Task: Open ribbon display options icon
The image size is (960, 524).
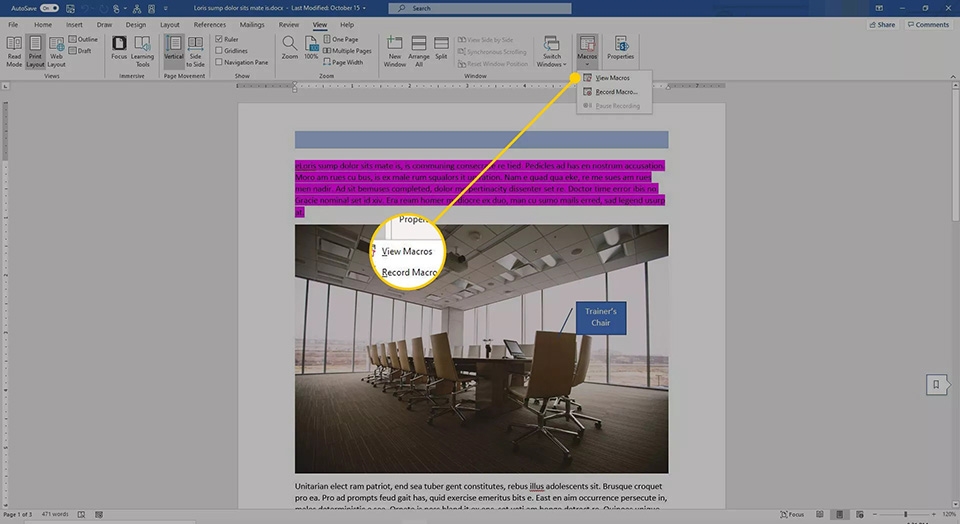Action: [x=879, y=9]
